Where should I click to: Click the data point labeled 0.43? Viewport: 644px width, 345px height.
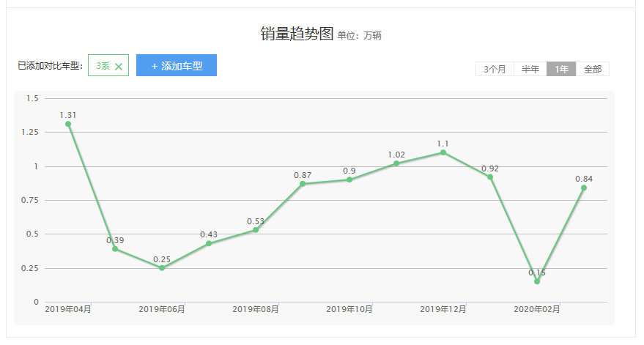[209, 243]
